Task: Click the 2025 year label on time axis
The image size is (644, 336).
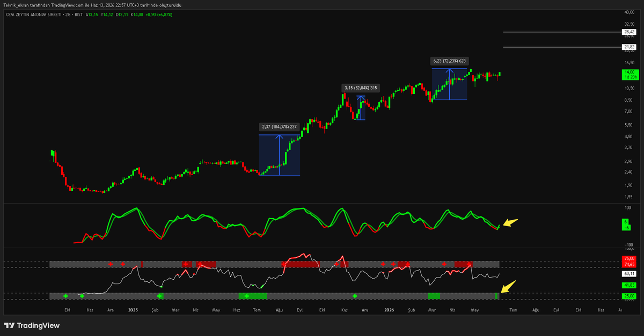Action: pos(134,310)
